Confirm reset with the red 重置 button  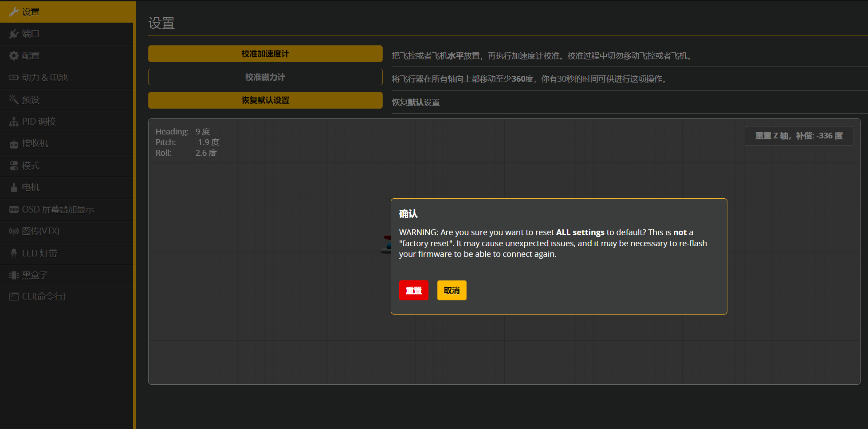pos(413,291)
